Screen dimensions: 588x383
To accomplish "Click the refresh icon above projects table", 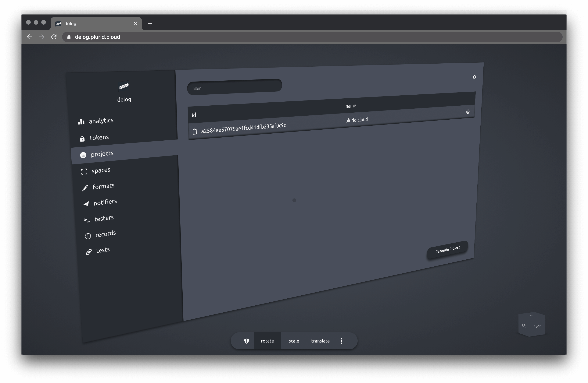I will (474, 77).
